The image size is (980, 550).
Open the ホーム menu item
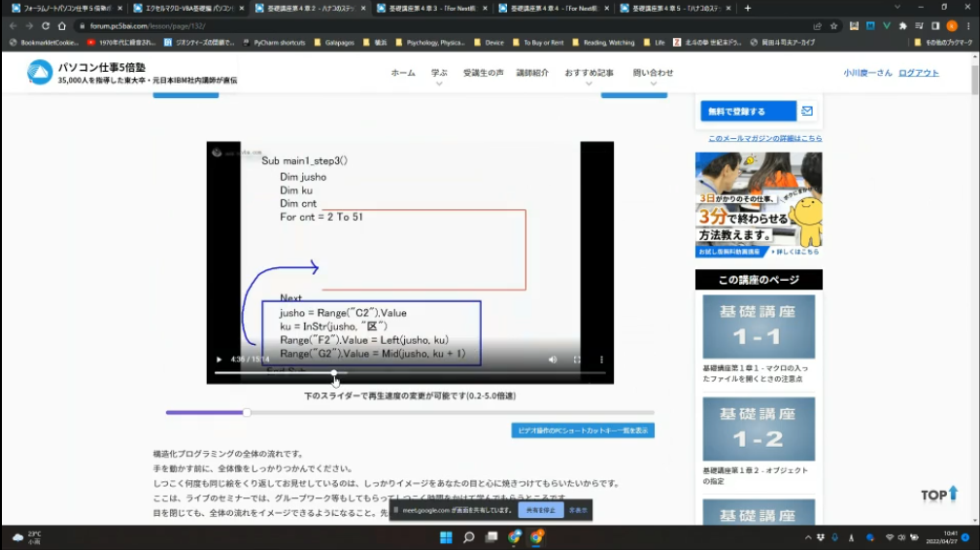[403, 73]
